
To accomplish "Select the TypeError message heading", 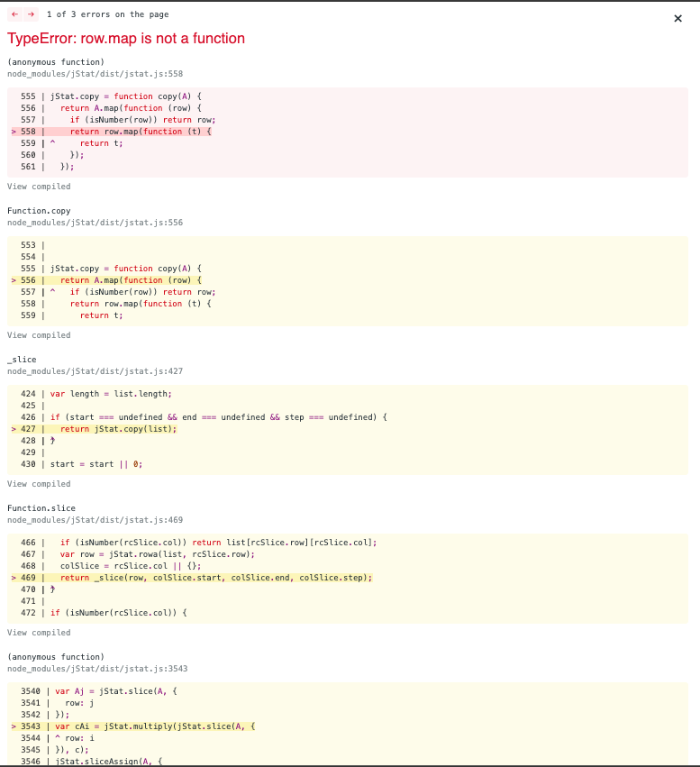I will click(126, 38).
